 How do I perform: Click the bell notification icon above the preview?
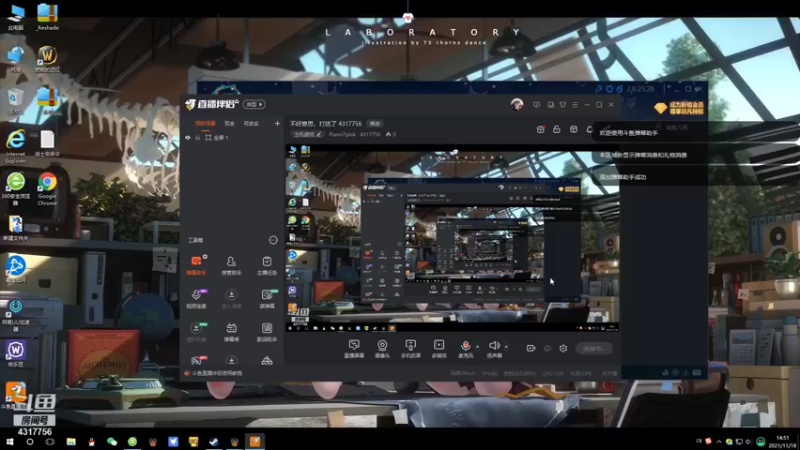point(589,130)
